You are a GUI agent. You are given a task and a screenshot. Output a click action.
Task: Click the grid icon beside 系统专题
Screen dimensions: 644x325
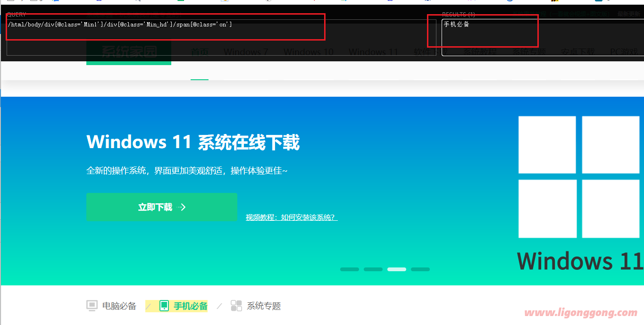pos(236,306)
